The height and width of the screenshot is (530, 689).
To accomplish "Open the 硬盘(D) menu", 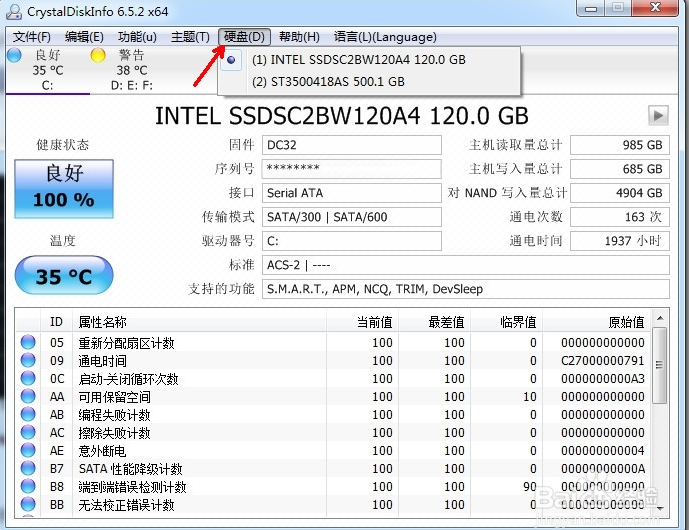I will 244,37.
